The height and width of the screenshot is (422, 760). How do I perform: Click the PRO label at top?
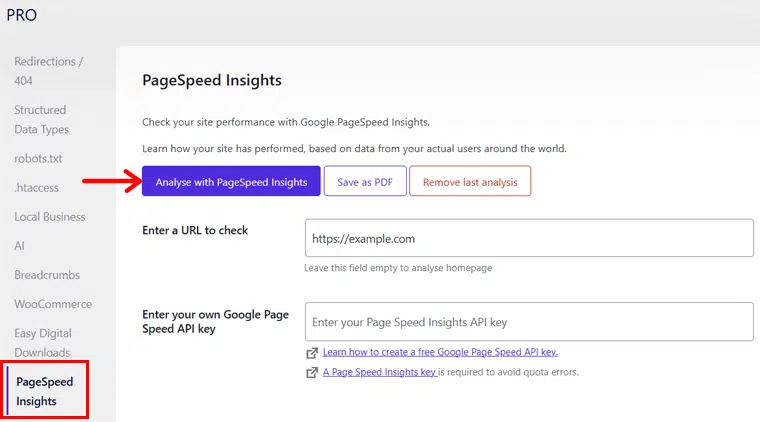21,15
